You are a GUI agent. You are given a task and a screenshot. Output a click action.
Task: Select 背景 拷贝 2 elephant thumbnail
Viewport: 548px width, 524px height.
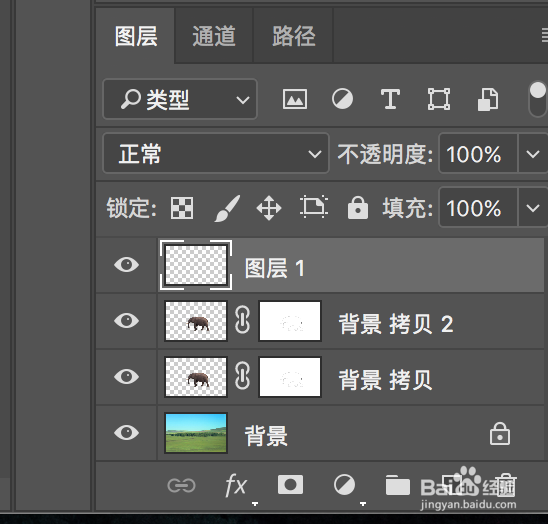point(196,321)
